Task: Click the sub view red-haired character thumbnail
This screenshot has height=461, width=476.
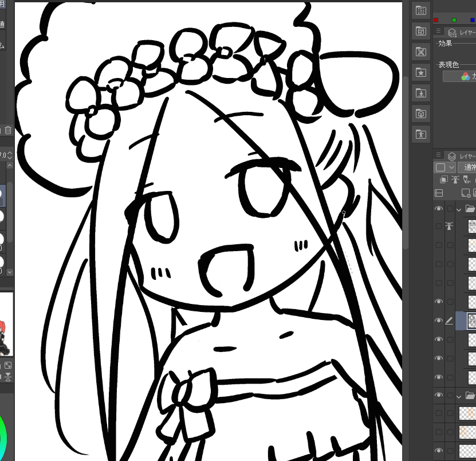Action: pos(6,324)
